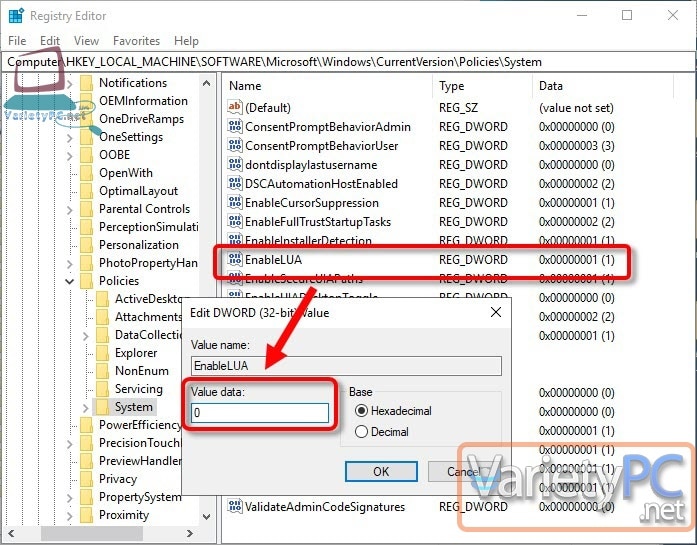
Task: Select the Hexadecimal base option
Action: point(393,411)
